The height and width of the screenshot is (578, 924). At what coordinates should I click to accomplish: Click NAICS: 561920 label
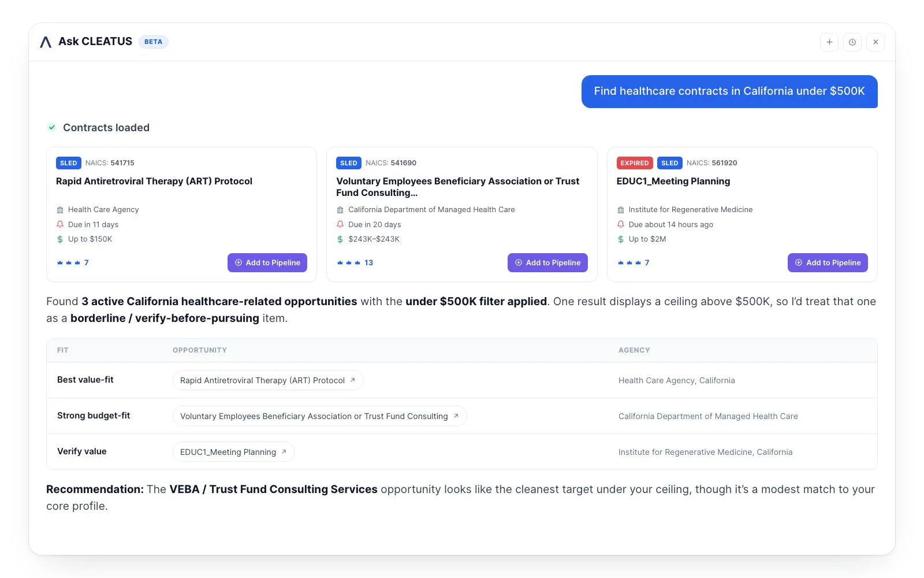click(x=711, y=163)
